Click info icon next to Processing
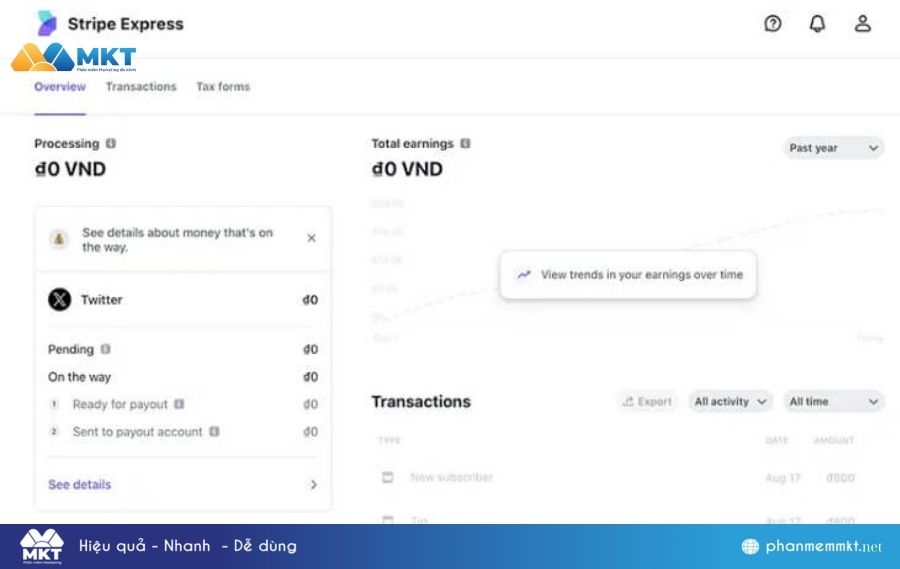 tap(111, 144)
